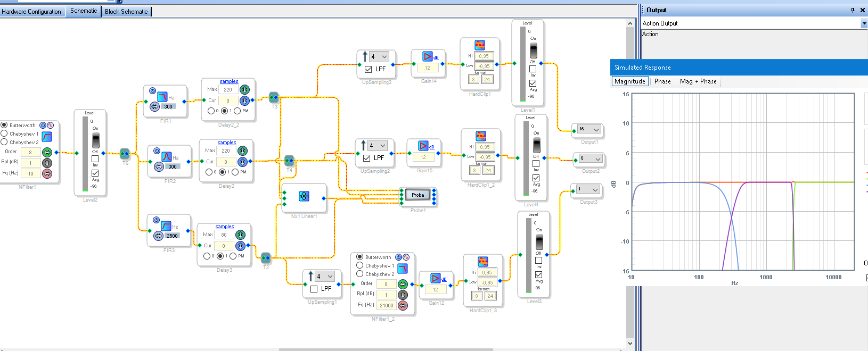Screen dimensions: 868x351
Task: Click the samples link on Delay2_2
Action: 229,81
